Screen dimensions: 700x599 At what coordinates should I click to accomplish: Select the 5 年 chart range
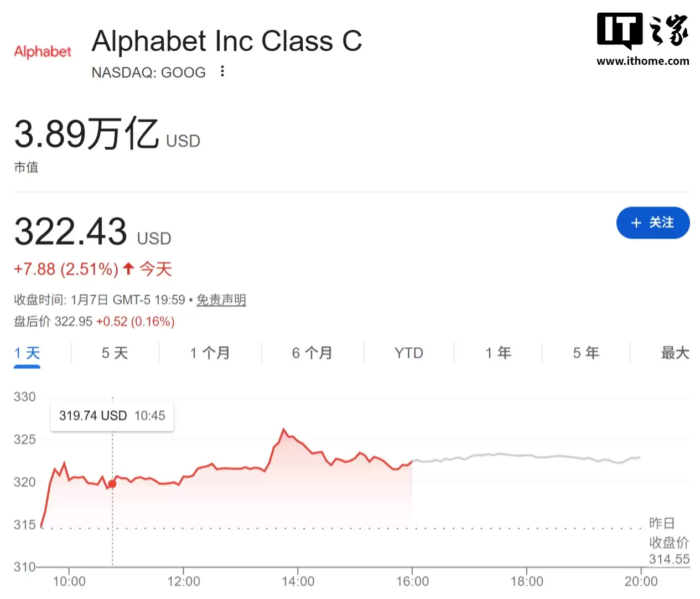[585, 353]
